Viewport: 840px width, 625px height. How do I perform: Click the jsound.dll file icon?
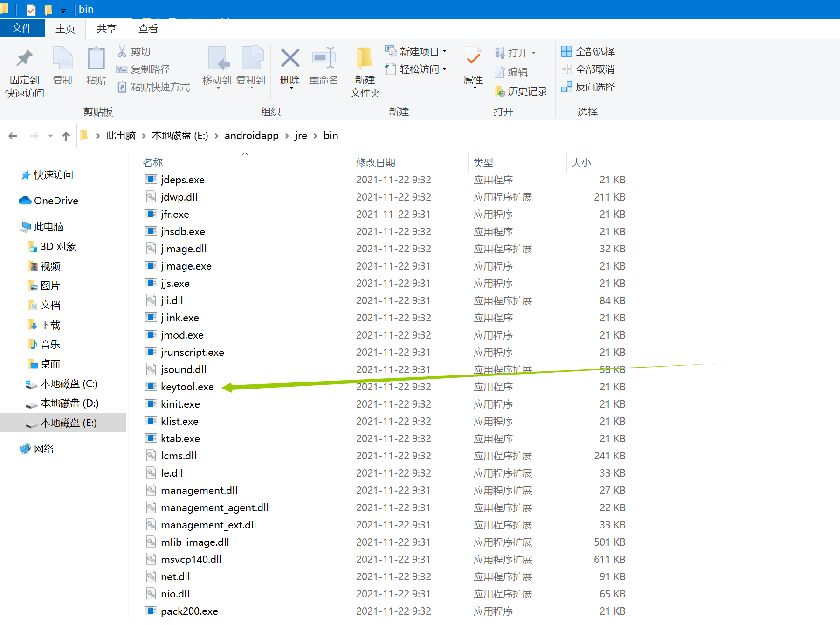click(x=151, y=369)
